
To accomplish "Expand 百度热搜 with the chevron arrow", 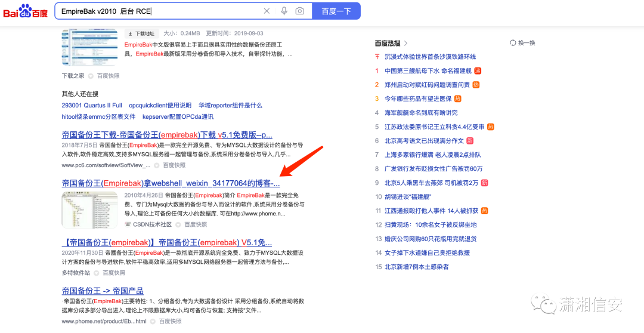I will (x=406, y=43).
